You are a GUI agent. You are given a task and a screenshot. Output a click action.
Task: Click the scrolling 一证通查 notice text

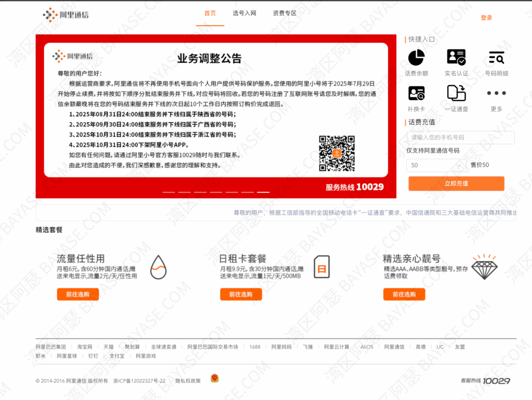(375, 212)
